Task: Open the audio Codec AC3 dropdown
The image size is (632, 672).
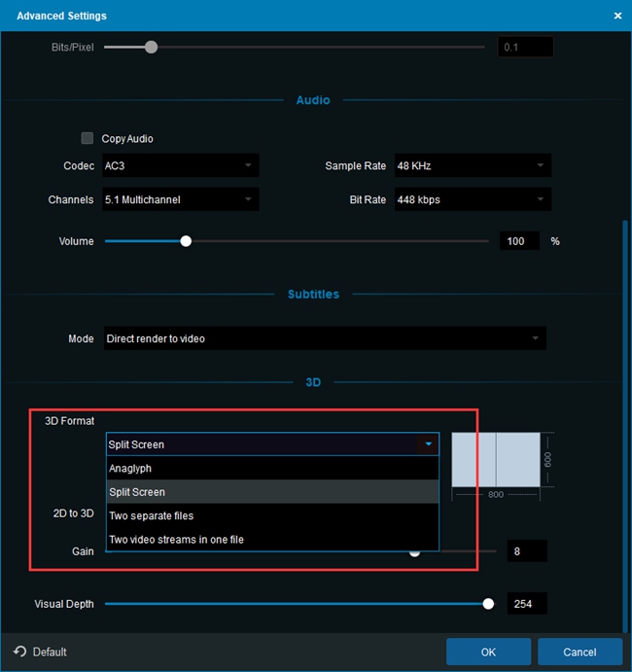Action: click(181, 165)
